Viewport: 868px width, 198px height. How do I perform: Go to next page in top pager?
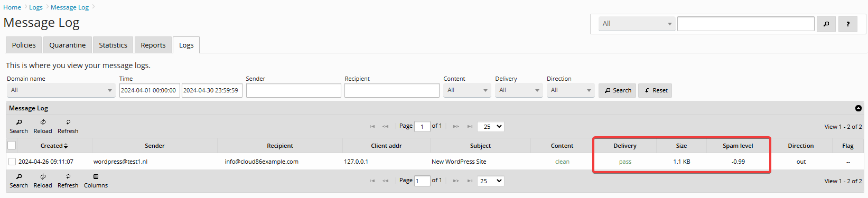pyautogui.click(x=456, y=127)
